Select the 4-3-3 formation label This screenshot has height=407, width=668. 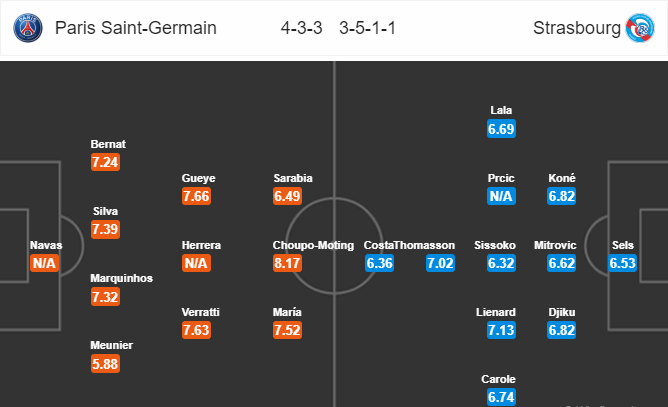coord(302,28)
